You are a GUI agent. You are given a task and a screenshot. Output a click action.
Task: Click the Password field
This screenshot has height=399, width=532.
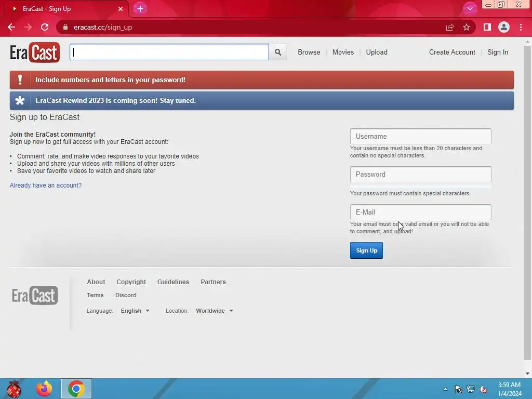(421, 175)
